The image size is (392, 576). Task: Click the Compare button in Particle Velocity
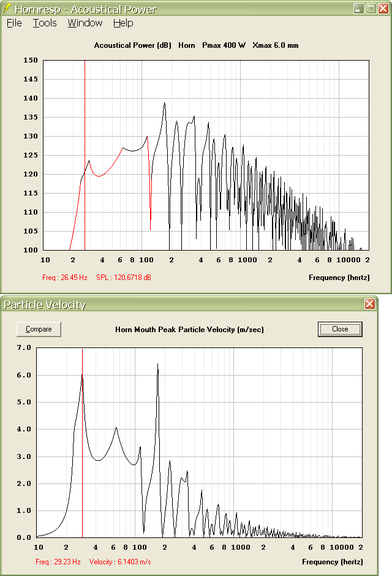click(39, 329)
